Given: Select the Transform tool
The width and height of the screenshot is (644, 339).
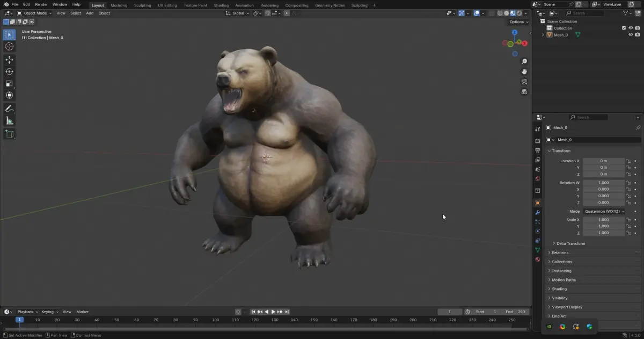Looking at the screenshot, I should tap(9, 95).
